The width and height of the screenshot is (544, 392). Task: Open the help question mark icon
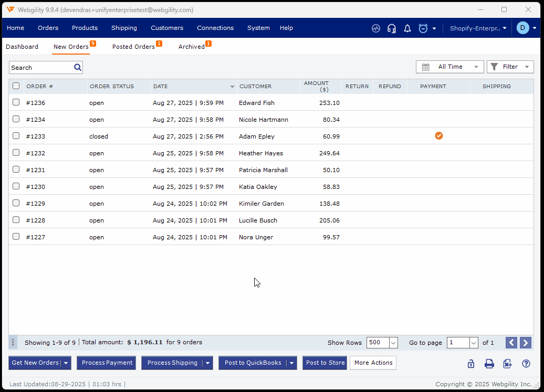click(526, 364)
